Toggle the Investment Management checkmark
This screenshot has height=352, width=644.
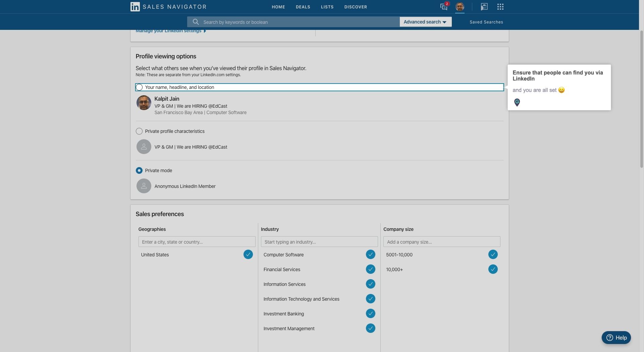(371, 328)
